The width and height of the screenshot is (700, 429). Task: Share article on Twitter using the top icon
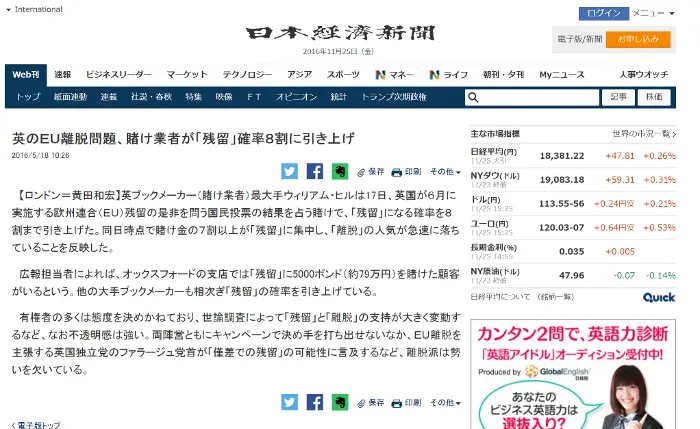(x=290, y=171)
